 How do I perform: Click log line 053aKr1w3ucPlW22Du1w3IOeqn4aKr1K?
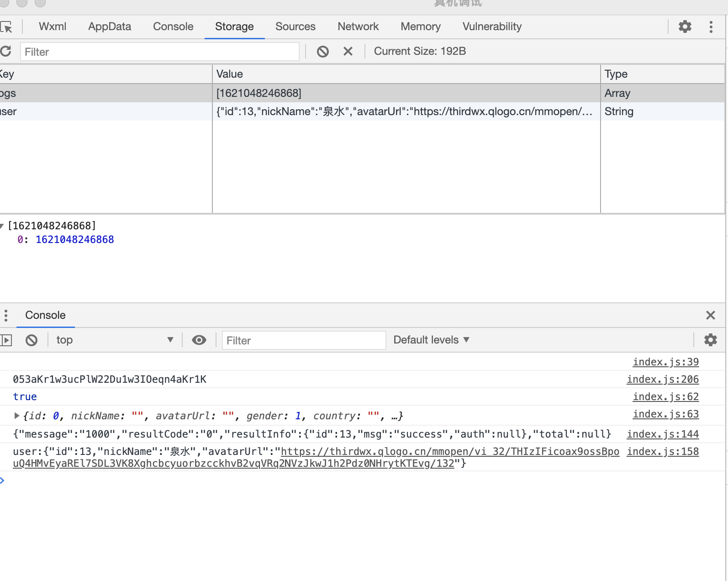coord(110,379)
